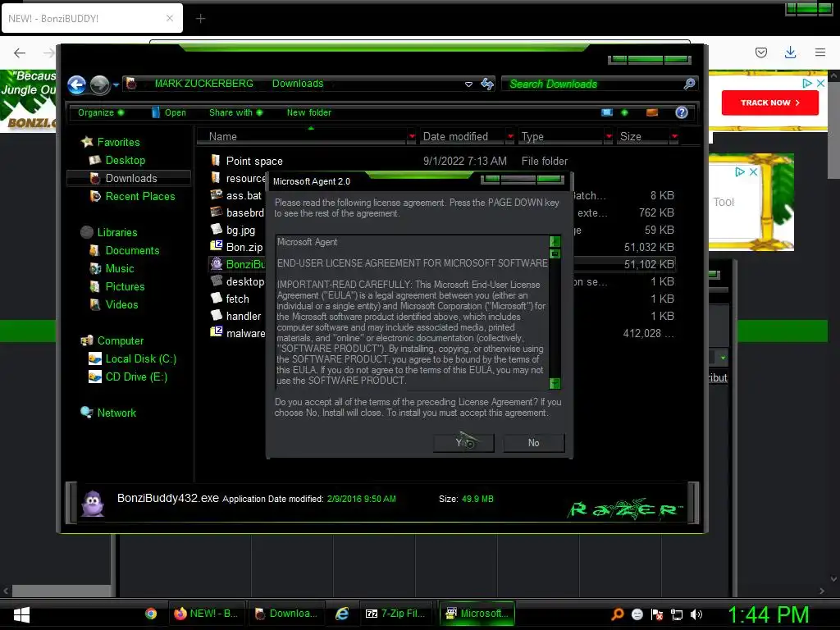The image size is (840, 630).
Task: Close the top banner ad with X
Action: coord(820,83)
